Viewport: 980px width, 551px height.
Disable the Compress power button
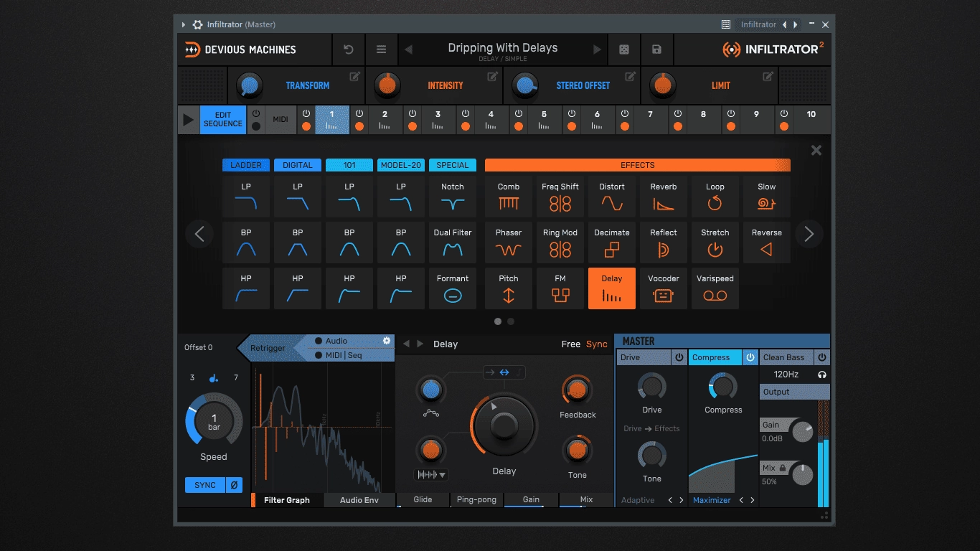(x=750, y=357)
